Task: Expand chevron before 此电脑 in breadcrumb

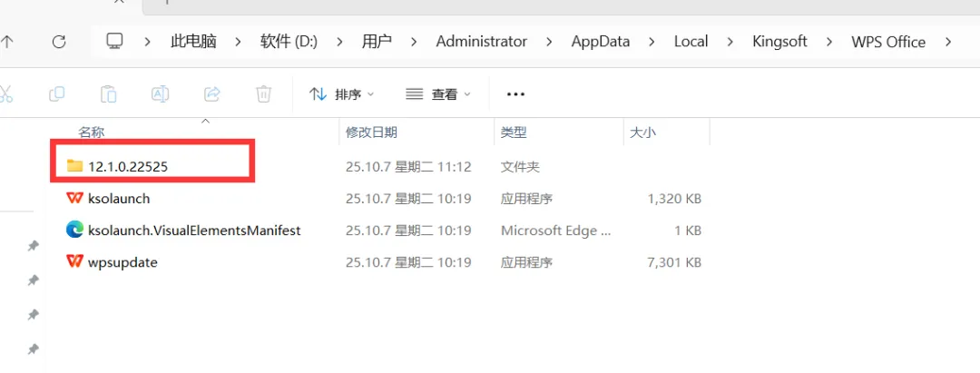Action: point(148,42)
